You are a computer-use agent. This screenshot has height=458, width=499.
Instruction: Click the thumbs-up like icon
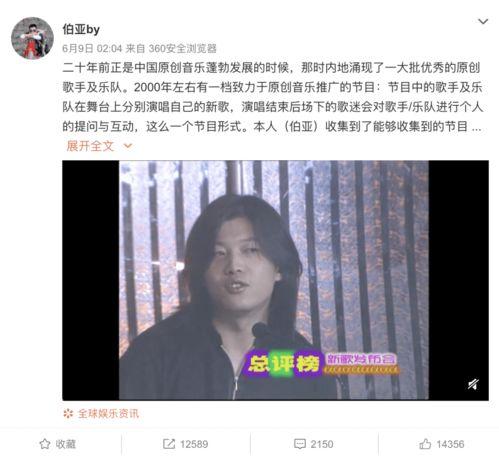click(425, 444)
